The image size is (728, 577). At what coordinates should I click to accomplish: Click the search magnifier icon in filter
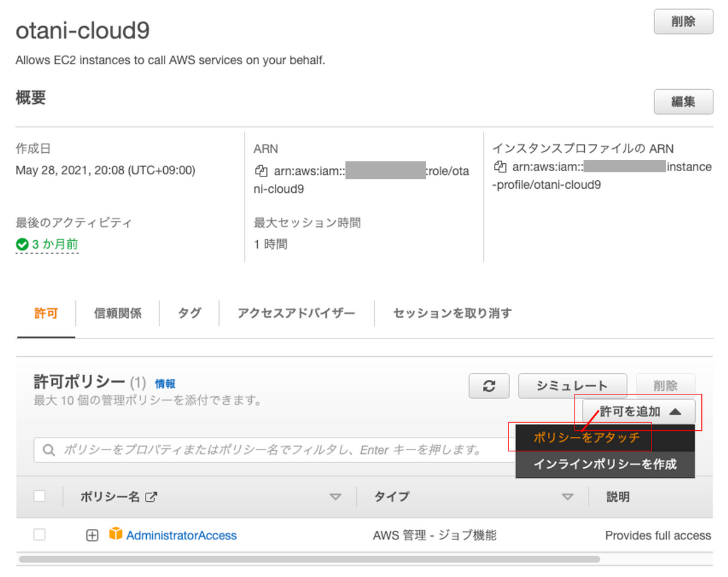pos(49,450)
